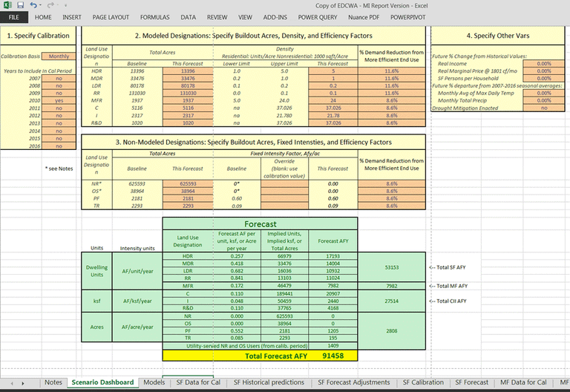Viewport: 570px width, 392px height.
Task: Open the FILE menu
Action: click(x=14, y=16)
